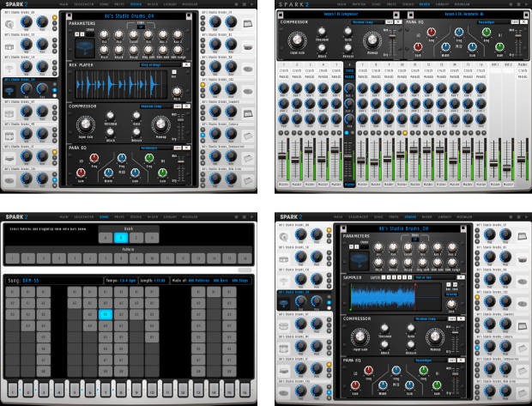Select Bank A button in Song window
Image resolution: width=532 pixels, height=406 pixels.
pos(106,238)
